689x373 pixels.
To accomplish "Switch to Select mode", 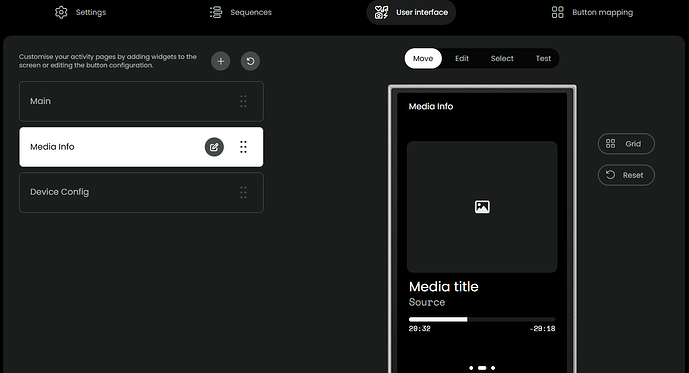I will (x=502, y=58).
